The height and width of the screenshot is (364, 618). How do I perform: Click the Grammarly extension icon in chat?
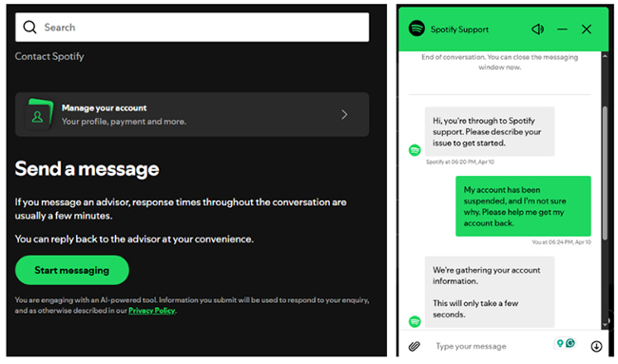click(x=570, y=343)
